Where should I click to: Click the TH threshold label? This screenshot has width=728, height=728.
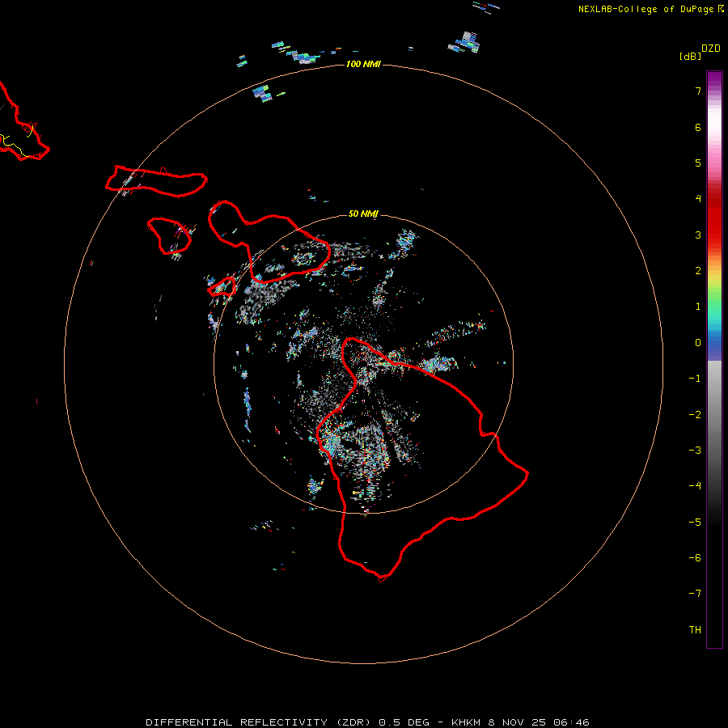coord(695,629)
